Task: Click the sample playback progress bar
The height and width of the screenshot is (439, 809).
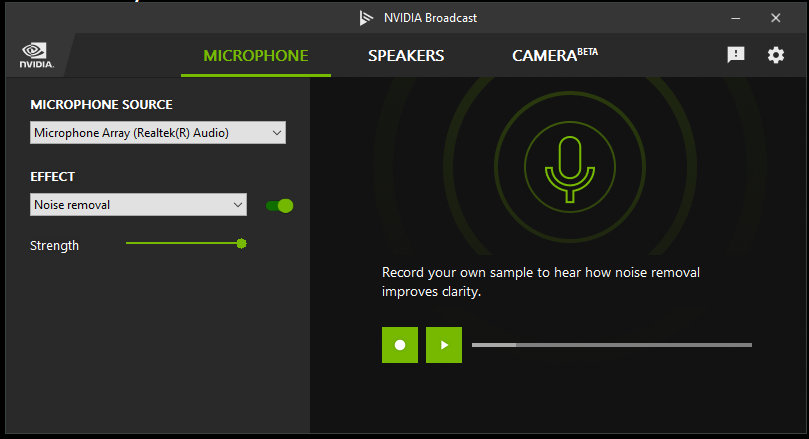Action: pos(612,345)
